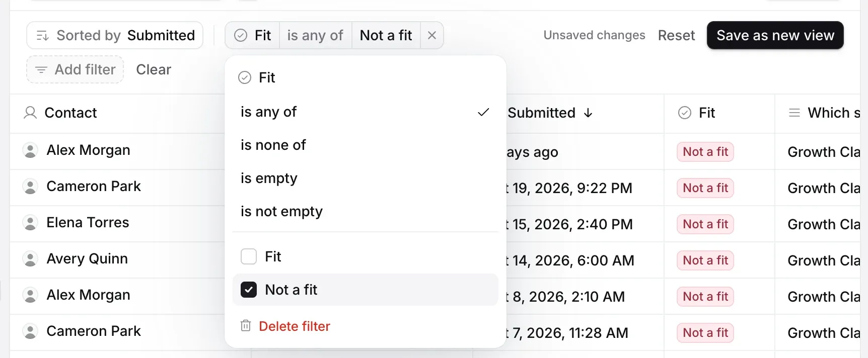Click the trash icon next to Delete filter

246,326
